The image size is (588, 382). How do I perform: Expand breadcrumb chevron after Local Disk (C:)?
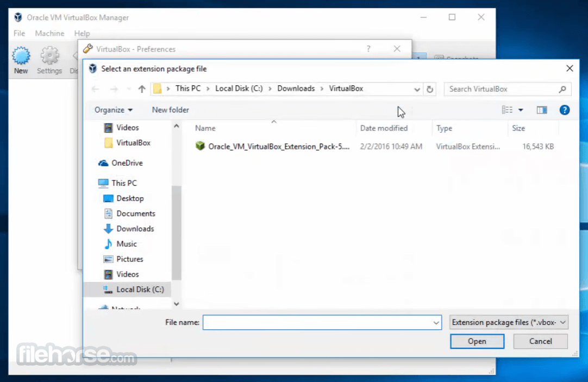pos(270,89)
